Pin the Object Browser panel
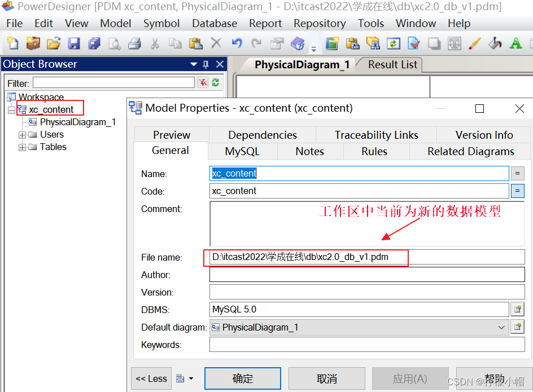The height and width of the screenshot is (392, 533). tap(206, 64)
